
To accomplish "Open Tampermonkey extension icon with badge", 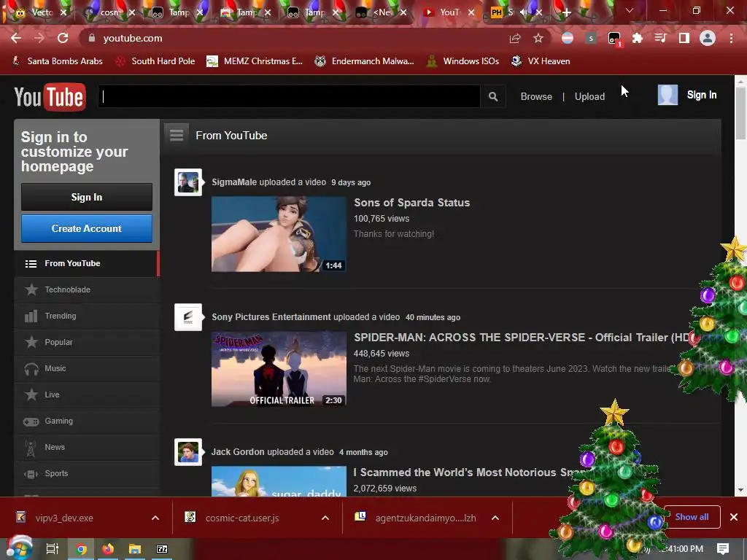I will 614,39.
